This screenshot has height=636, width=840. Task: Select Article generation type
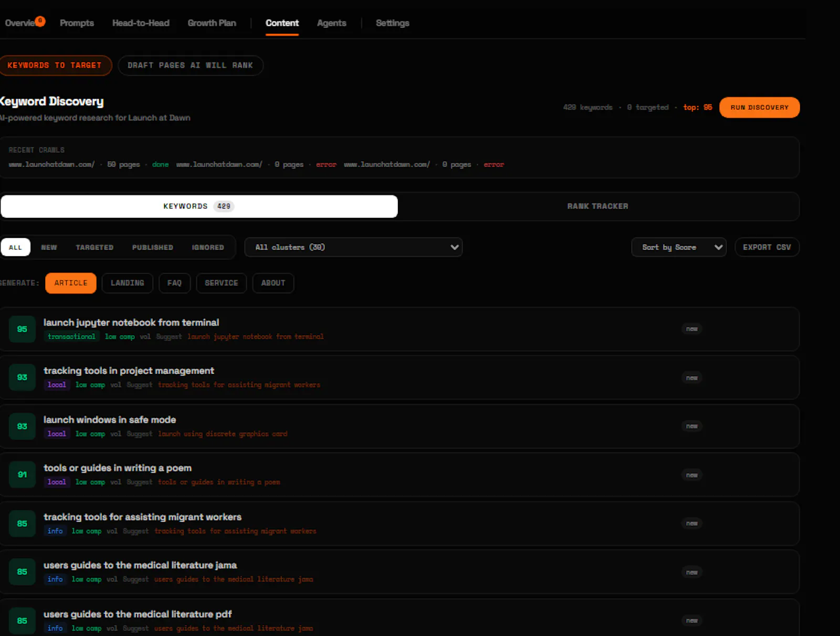click(x=71, y=283)
